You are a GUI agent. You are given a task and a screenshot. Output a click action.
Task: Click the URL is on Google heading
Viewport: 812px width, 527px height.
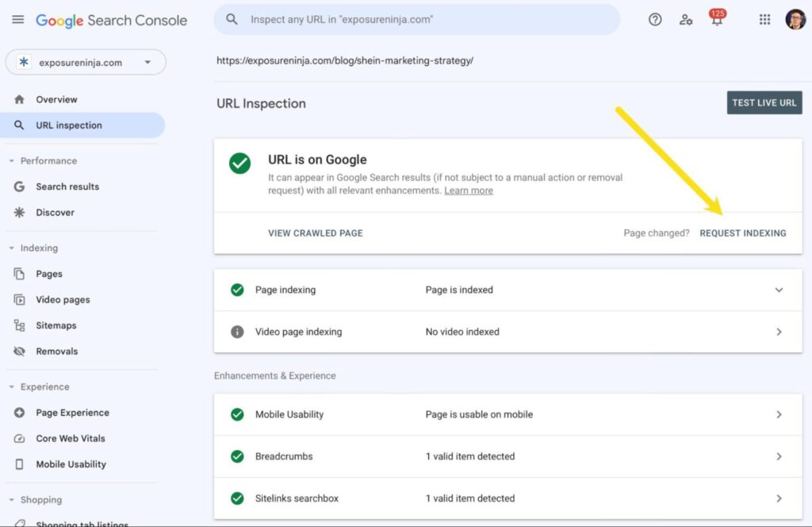coord(317,160)
